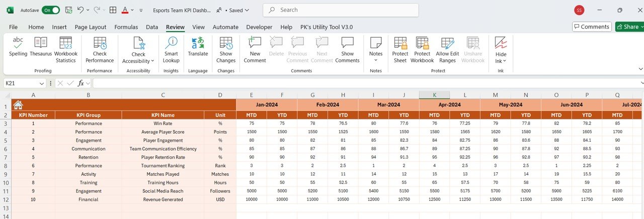
Task: Switch to the Data tab
Action: [152, 27]
